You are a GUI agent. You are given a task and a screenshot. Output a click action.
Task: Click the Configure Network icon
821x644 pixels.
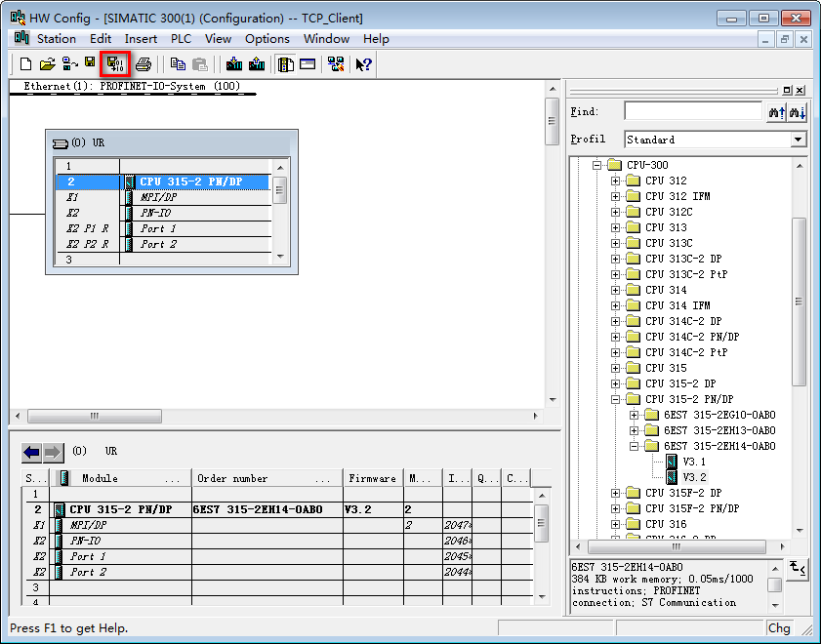point(336,64)
